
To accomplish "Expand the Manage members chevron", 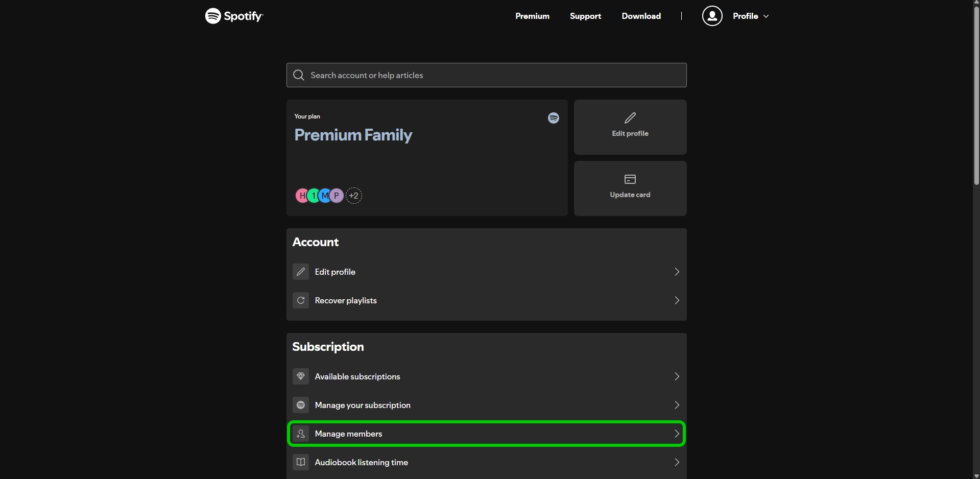I will pyautogui.click(x=677, y=434).
